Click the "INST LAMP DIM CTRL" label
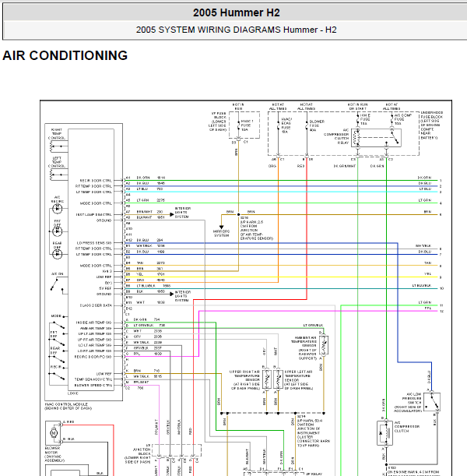 tap(93, 214)
